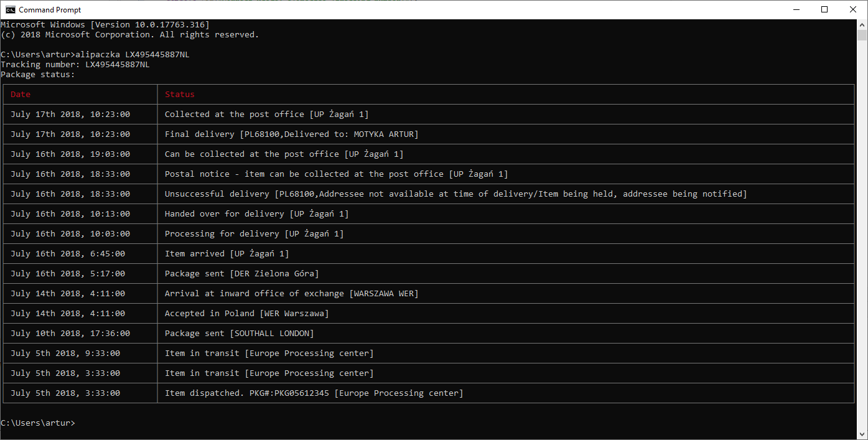The height and width of the screenshot is (440, 868).
Task: Click date 'July 10th 2018, 17:36:00'
Action: tap(70, 334)
